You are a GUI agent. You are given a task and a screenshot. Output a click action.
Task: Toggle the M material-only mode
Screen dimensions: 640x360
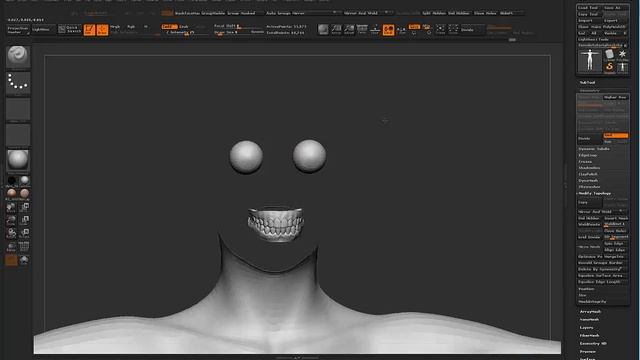click(145, 27)
